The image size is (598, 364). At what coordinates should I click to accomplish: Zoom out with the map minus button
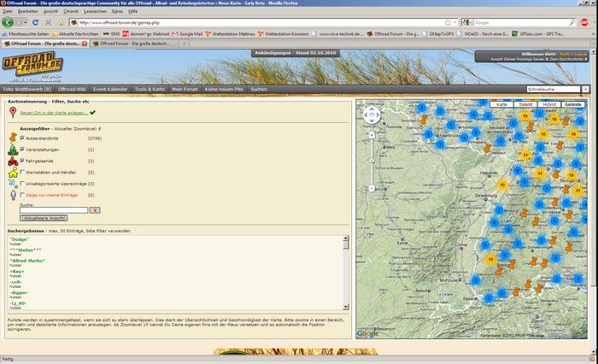pos(372,189)
